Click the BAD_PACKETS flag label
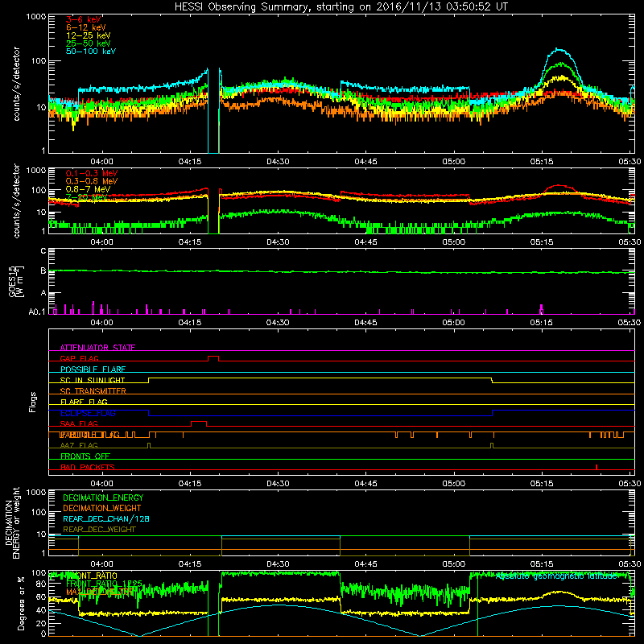 [x=88, y=467]
